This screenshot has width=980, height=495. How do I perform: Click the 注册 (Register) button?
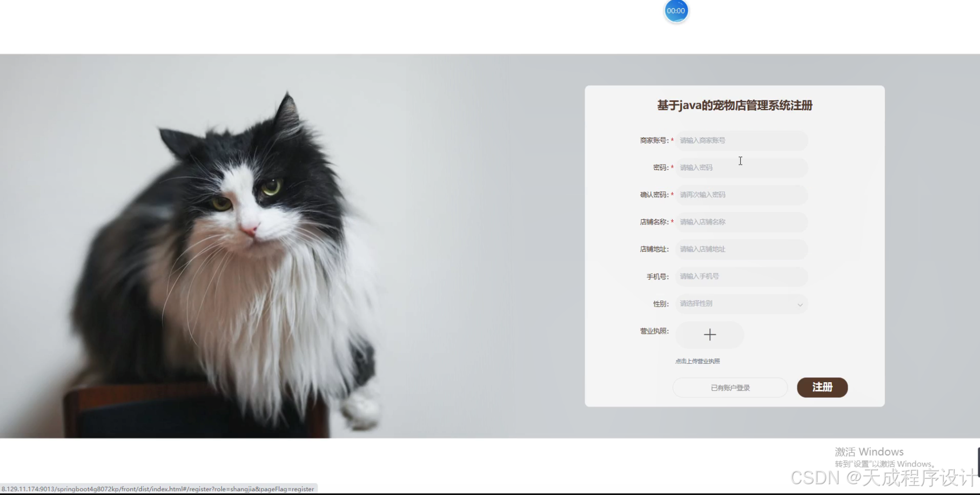click(x=822, y=387)
